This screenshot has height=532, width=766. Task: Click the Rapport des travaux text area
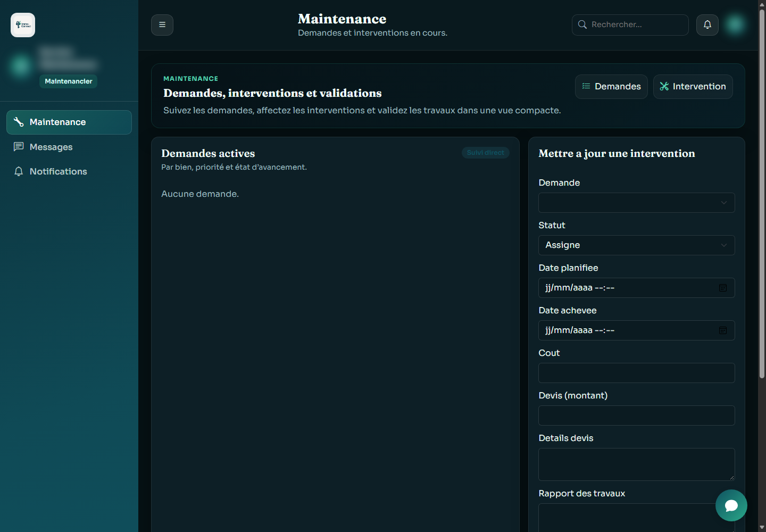point(637,518)
